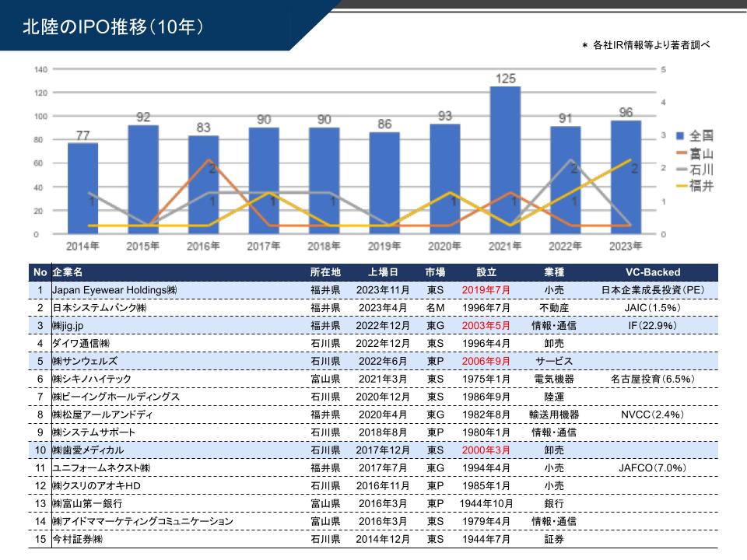Click the 所在地 column header
Viewport: 747px width, 560px height.
coord(325,272)
